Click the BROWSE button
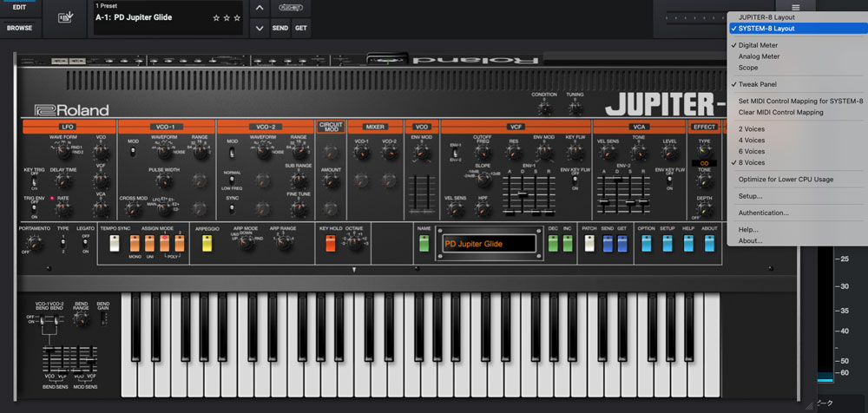Viewport: 868px width, 413px height. [19, 29]
